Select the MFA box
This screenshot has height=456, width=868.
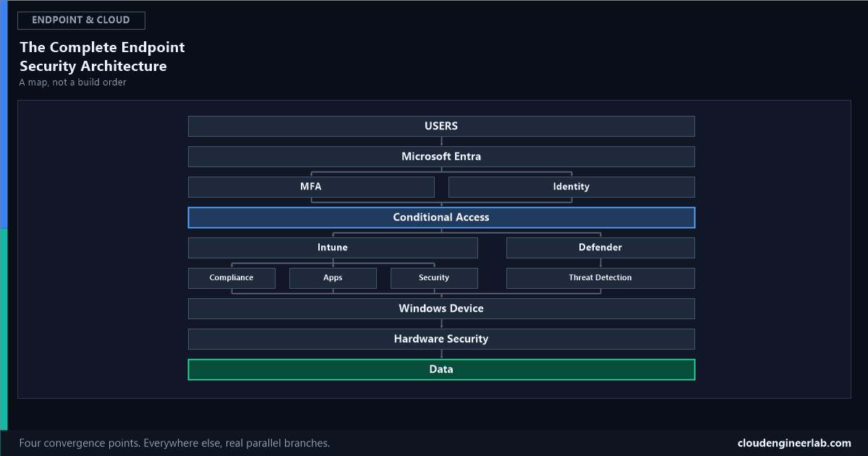(311, 187)
